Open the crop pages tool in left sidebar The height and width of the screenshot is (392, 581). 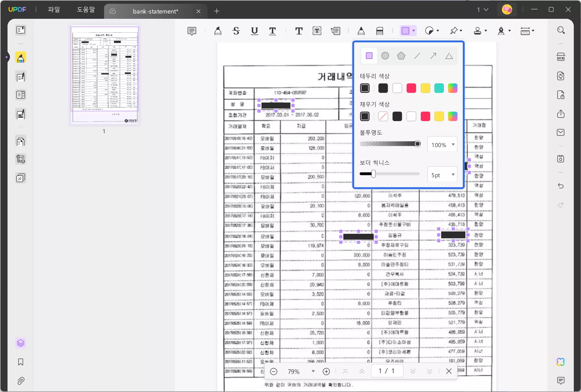21,159
